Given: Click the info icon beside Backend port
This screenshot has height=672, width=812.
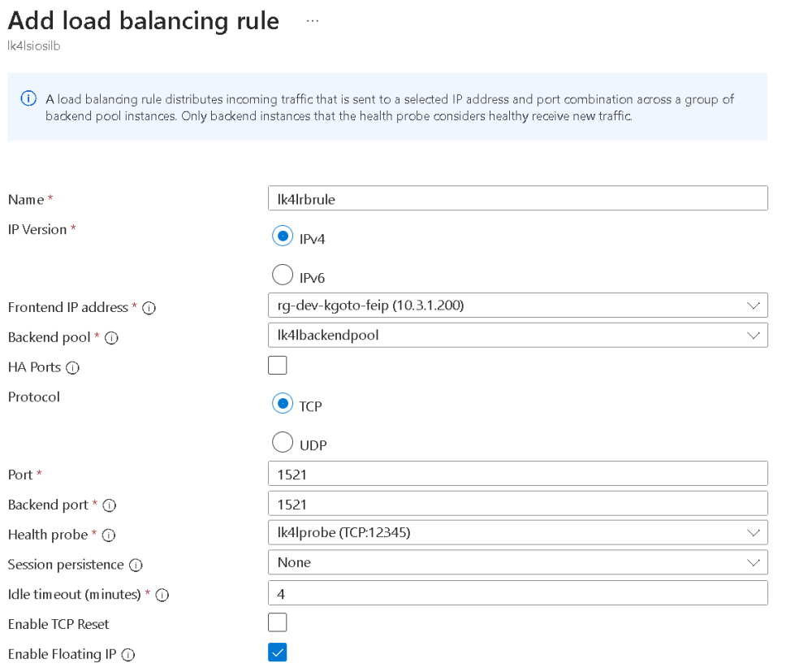Looking at the screenshot, I should [x=110, y=505].
